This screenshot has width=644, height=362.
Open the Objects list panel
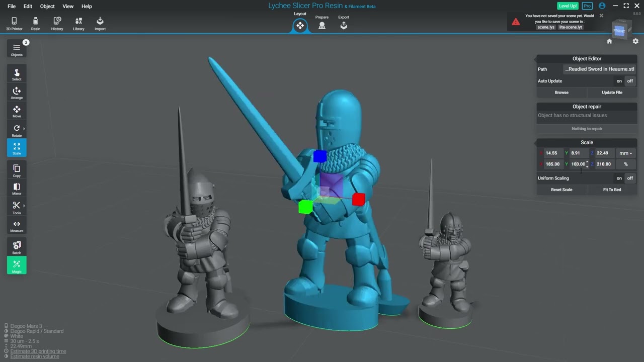pos(17,49)
